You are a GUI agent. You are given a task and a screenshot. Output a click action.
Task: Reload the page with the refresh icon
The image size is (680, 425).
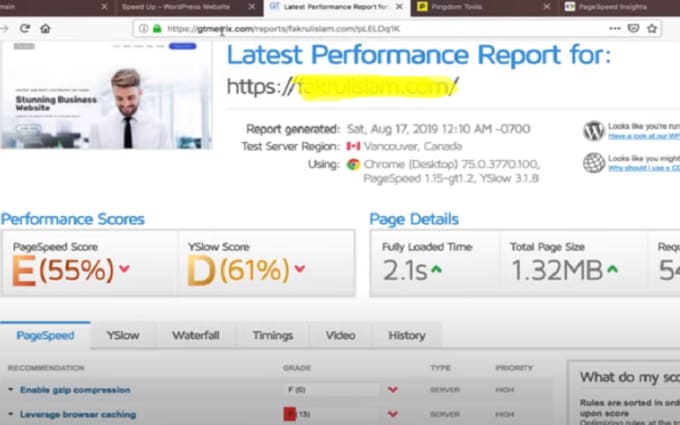pyautogui.click(x=25, y=29)
